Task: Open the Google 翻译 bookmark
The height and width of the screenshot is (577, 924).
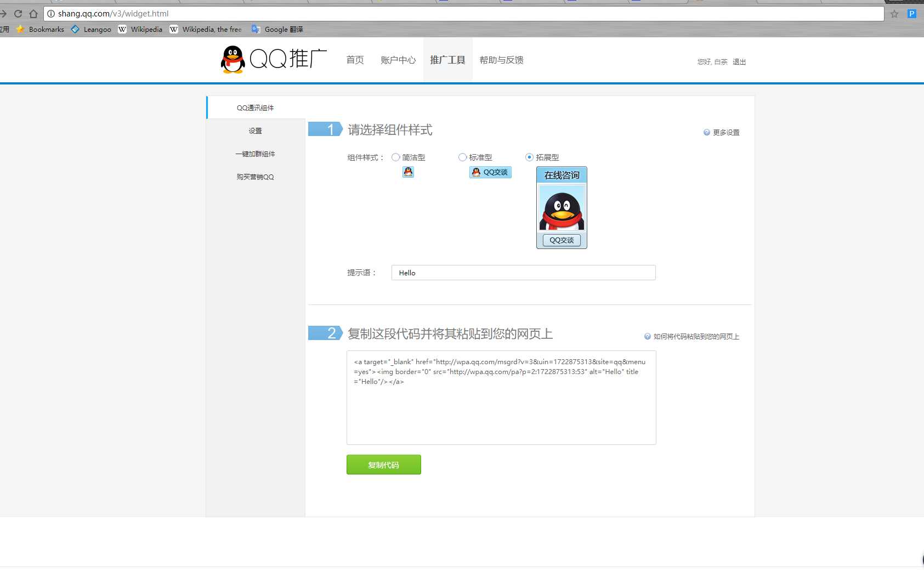Action: click(x=277, y=29)
